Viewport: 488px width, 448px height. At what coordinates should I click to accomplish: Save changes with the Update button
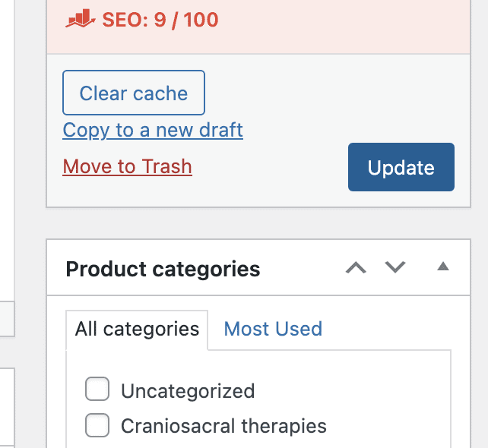click(401, 167)
